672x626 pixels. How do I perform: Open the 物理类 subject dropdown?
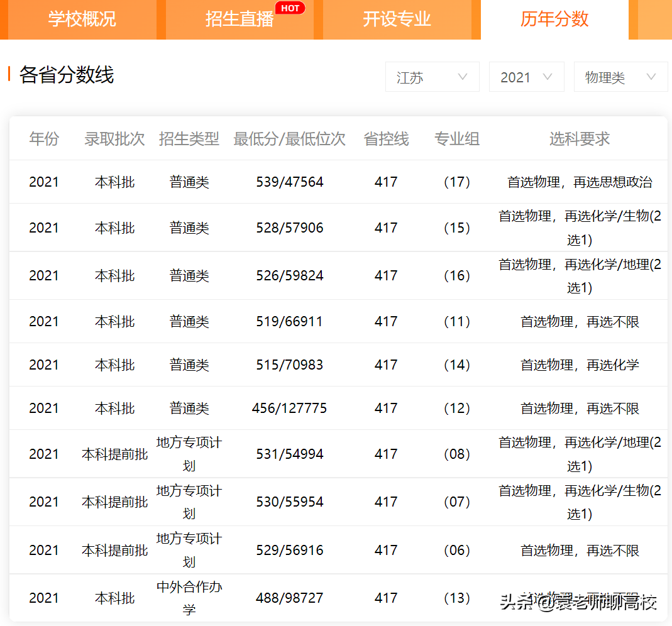click(x=620, y=76)
